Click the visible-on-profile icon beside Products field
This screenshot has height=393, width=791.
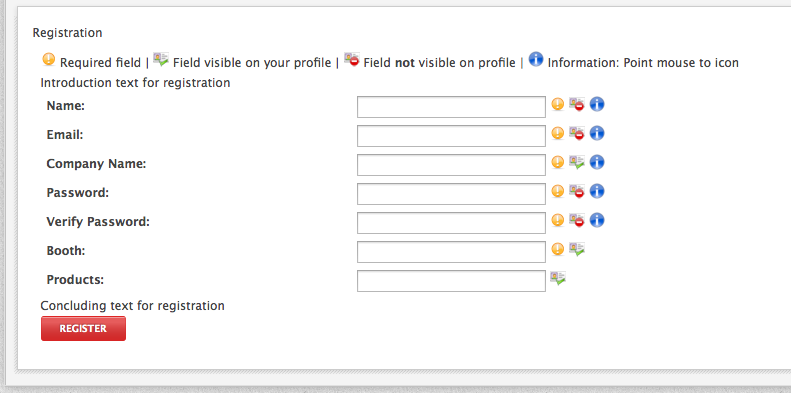[558, 278]
